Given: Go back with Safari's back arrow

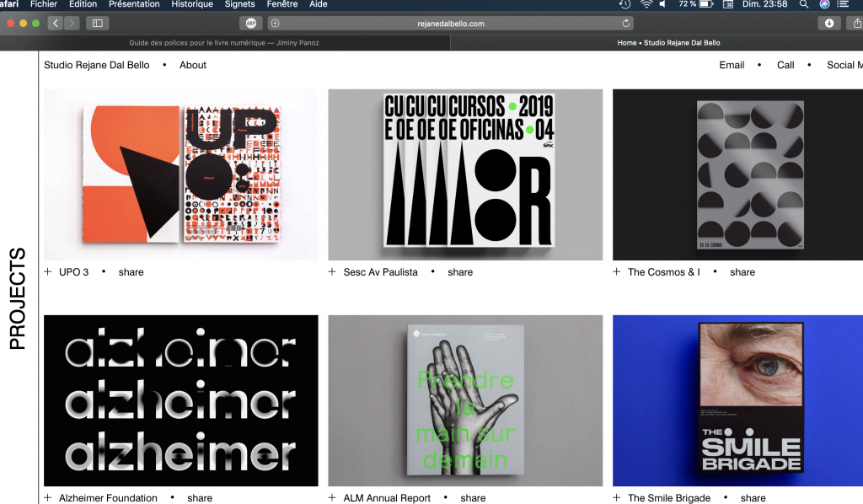Looking at the screenshot, I should point(55,23).
